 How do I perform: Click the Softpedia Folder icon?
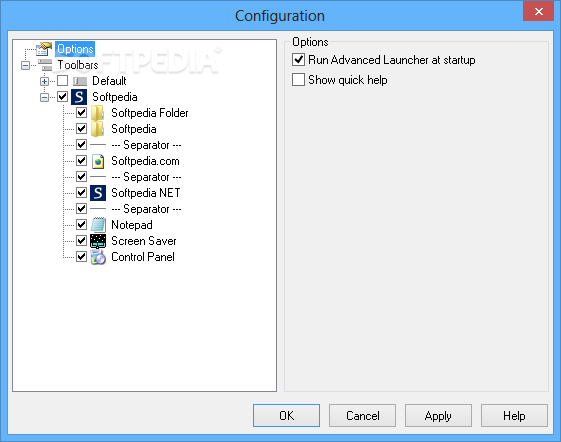(97, 113)
